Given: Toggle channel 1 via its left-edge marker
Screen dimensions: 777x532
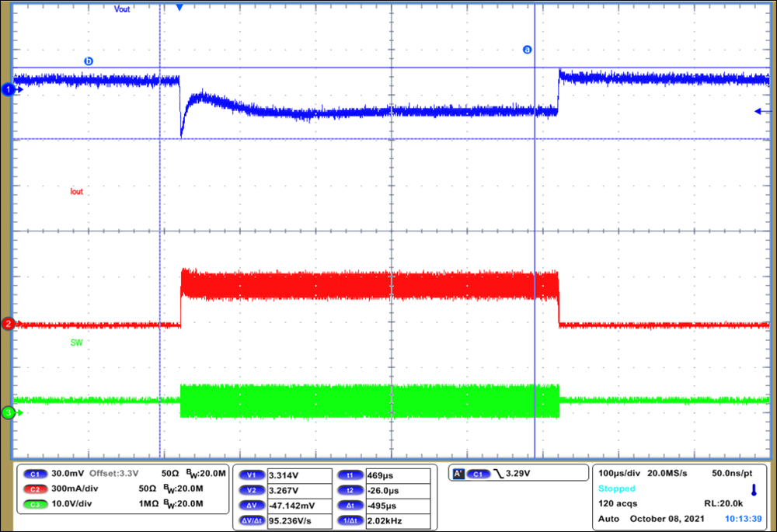Looking at the screenshot, I should 7,89.
